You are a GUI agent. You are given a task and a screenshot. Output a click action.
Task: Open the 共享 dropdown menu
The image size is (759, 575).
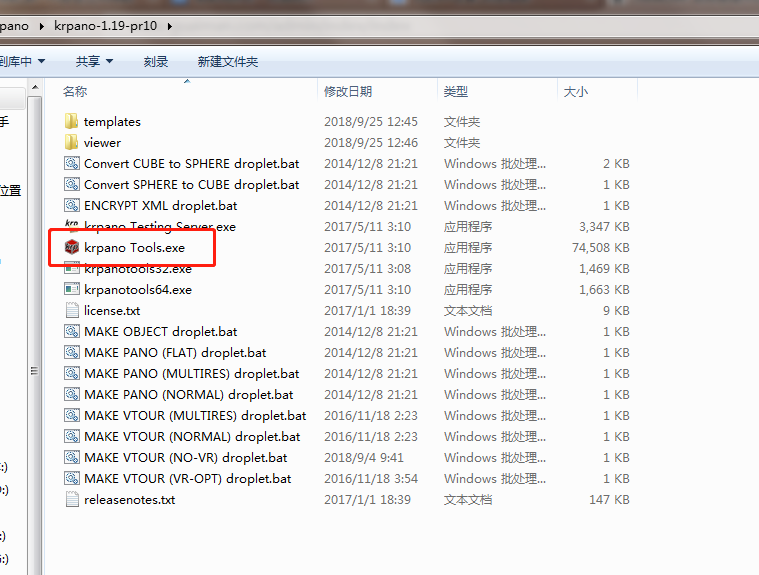point(94,61)
